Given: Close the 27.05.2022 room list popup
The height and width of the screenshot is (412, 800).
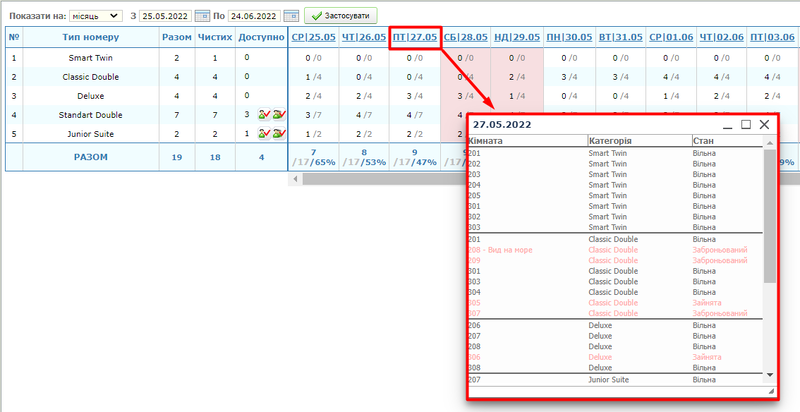Looking at the screenshot, I should (765, 125).
